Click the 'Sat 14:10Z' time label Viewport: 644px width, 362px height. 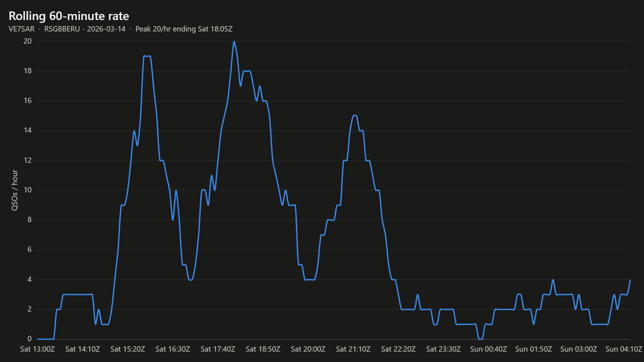(83, 349)
